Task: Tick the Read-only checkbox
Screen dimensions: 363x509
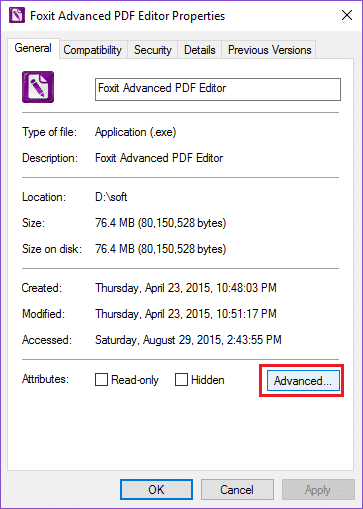Action: click(x=101, y=379)
